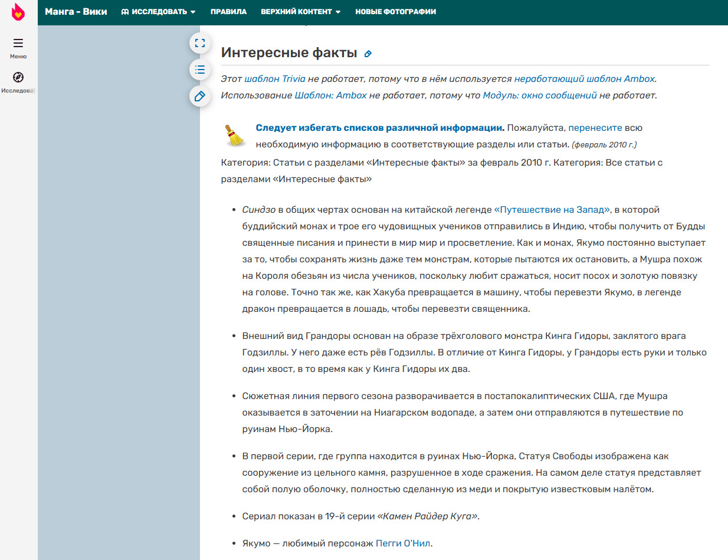Expand the ИССЛЕДОВАТЬ dropdown menu
This screenshot has height=560, width=728.
coord(158,12)
